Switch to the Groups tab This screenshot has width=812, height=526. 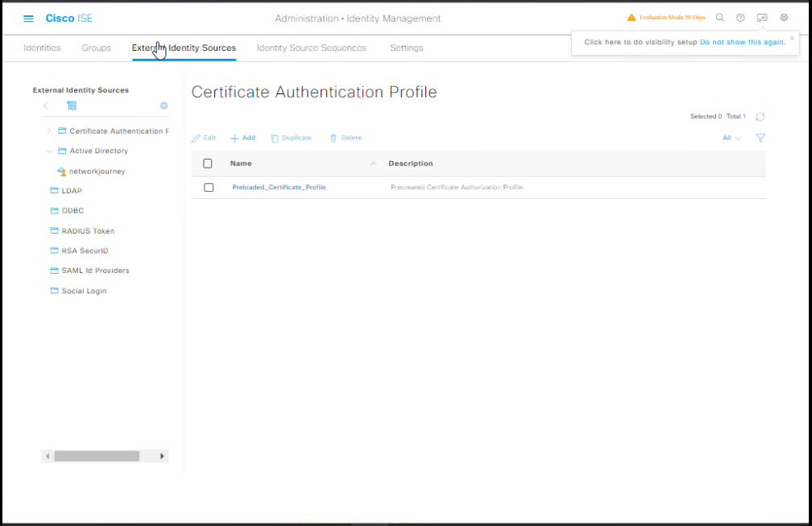pyautogui.click(x=97, y=48)
